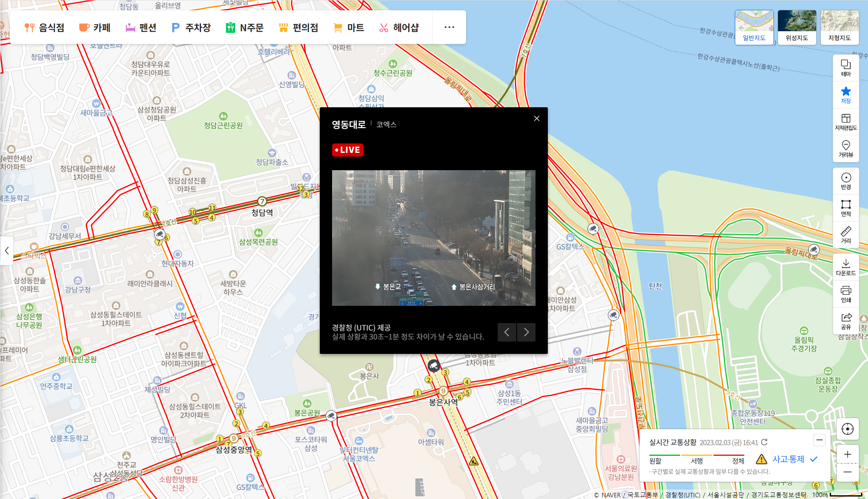This screenshot has width=868, height=499.
Task: Switch to 위성지도 satellite map view
Action: (x=796, y=27)
